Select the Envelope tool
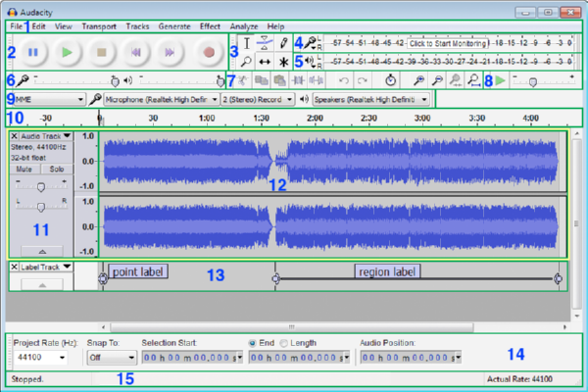Image resolution: width=588 pixels, height=392 pixels. coord(265,43)
